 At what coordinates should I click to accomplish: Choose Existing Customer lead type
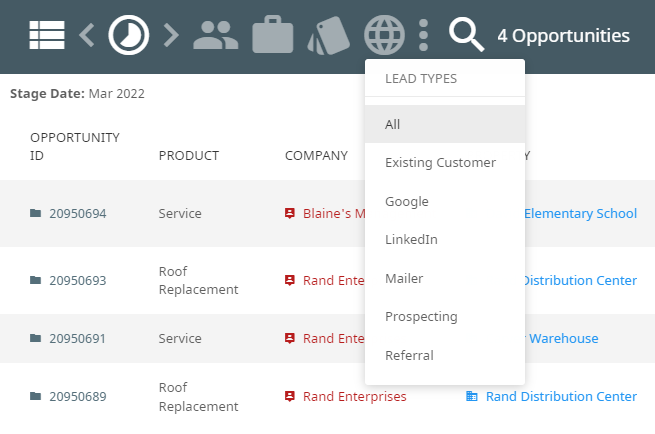tap(445, 162)
